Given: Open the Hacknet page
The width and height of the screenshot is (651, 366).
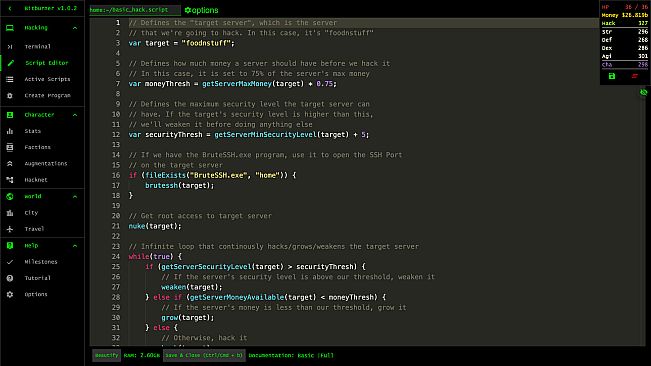Looking at the screenshot, I should pos(36,180).
